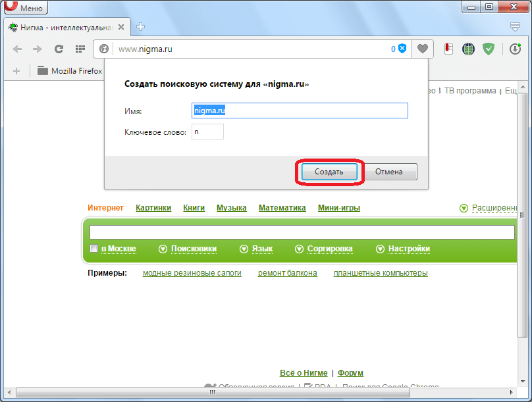Go forward with the forward arrow
This screenshot has width=532, height=402.
(x=38, y=49)
